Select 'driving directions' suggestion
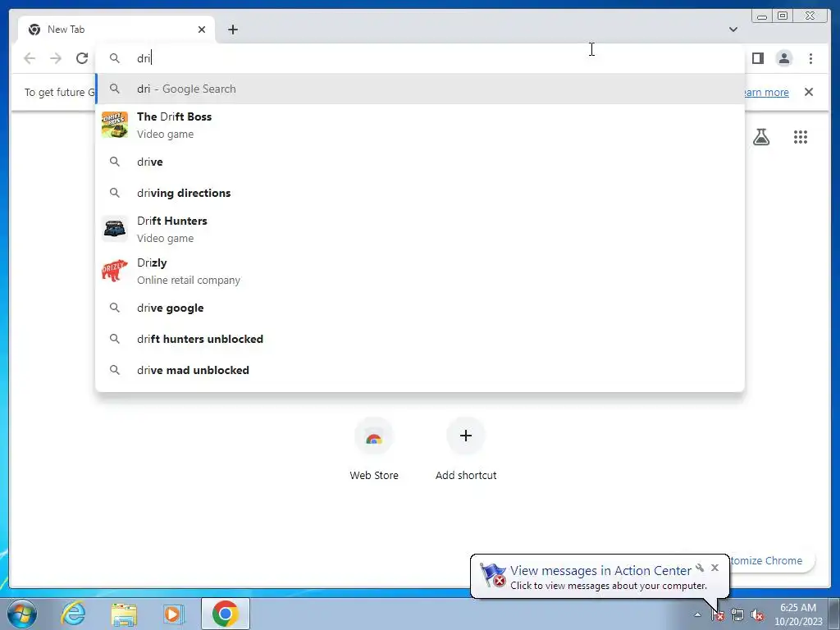Image resolution: width=840 pixels, height=630 pixels. (420, 193)
